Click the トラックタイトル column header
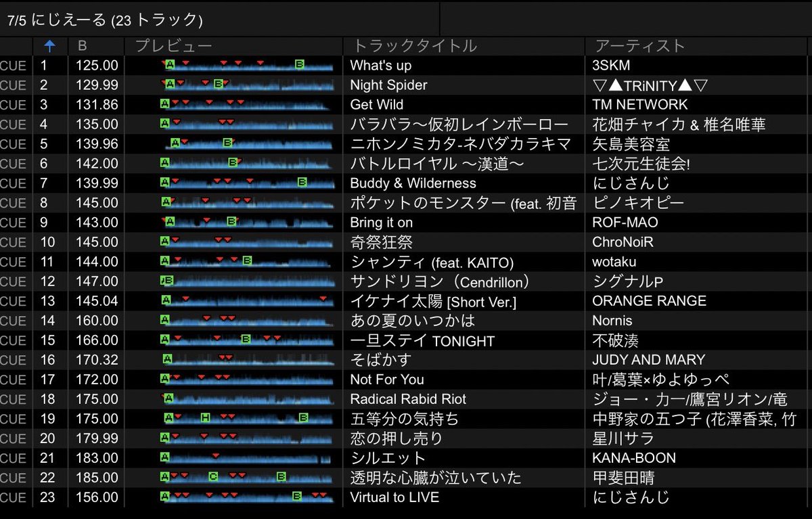 pyautogui.click(x=415, y=46)
